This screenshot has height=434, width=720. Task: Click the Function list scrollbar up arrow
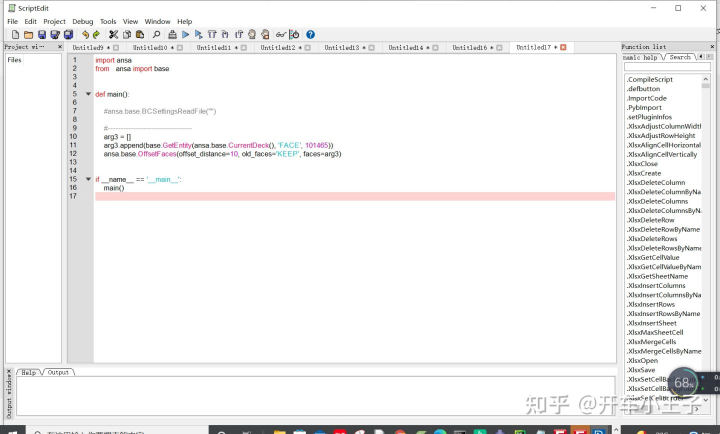[x=706, y=79]
